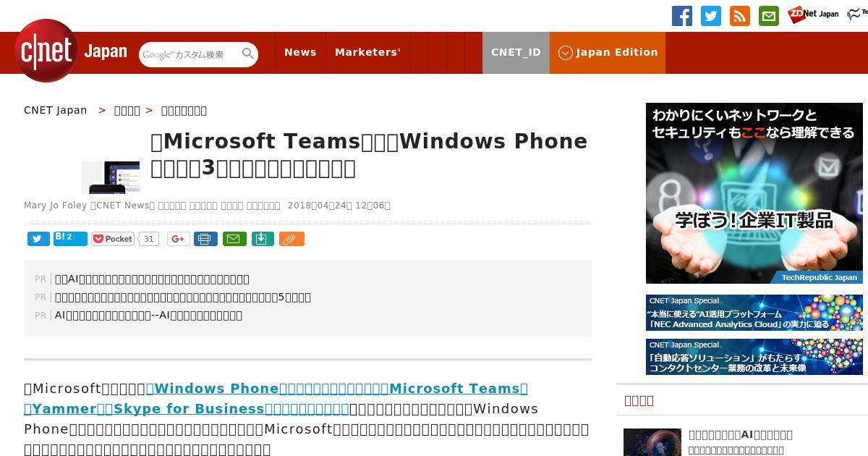This screenshot has width=868, height=456.
Task: Follow the Yammer and Skype for Business link
Action: (187, 408)
